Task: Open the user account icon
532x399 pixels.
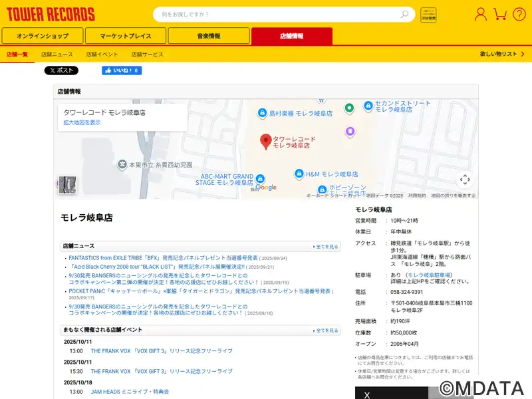Action: pos(480,14)
